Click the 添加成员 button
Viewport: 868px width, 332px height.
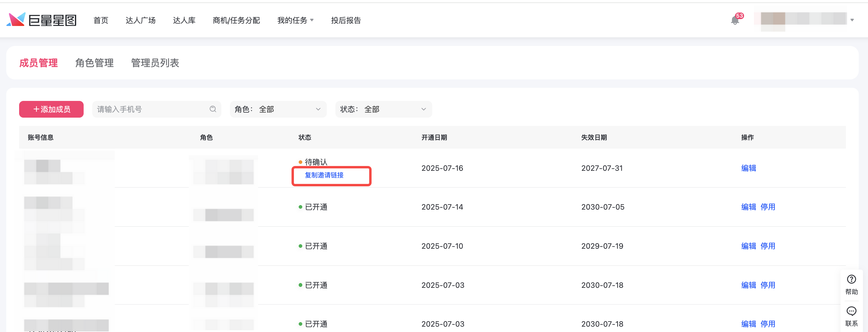pyautogui.click(x=51, y=109)
